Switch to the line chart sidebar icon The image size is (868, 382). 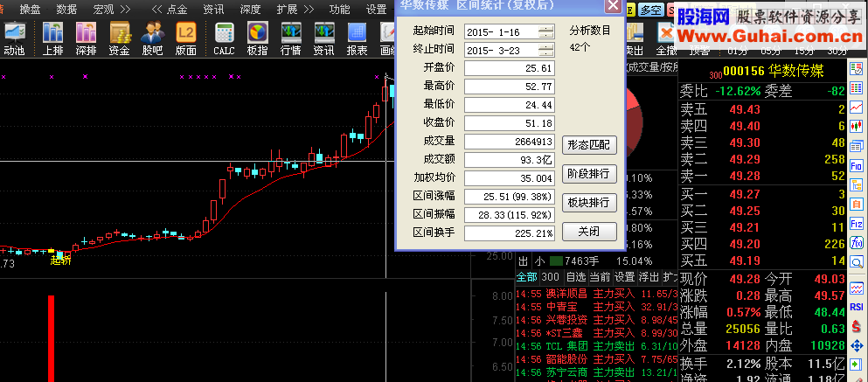coord(857,108)
